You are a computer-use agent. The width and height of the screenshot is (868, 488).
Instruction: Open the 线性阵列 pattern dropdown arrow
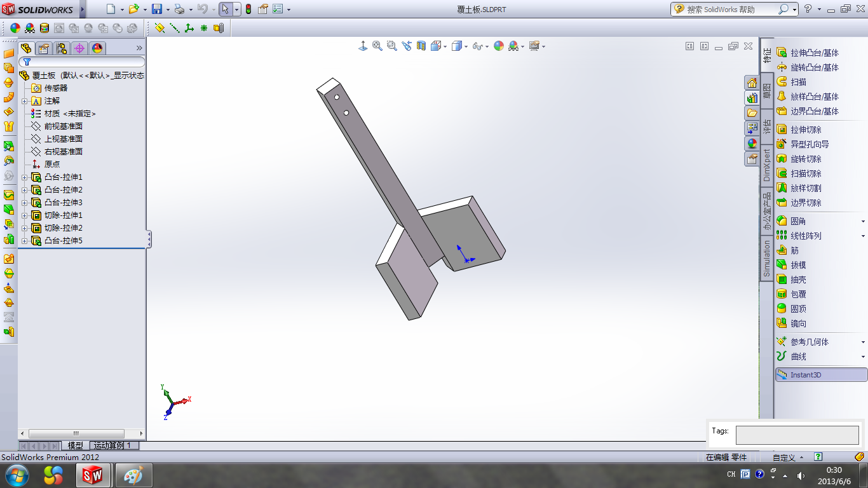coord(863,236)
